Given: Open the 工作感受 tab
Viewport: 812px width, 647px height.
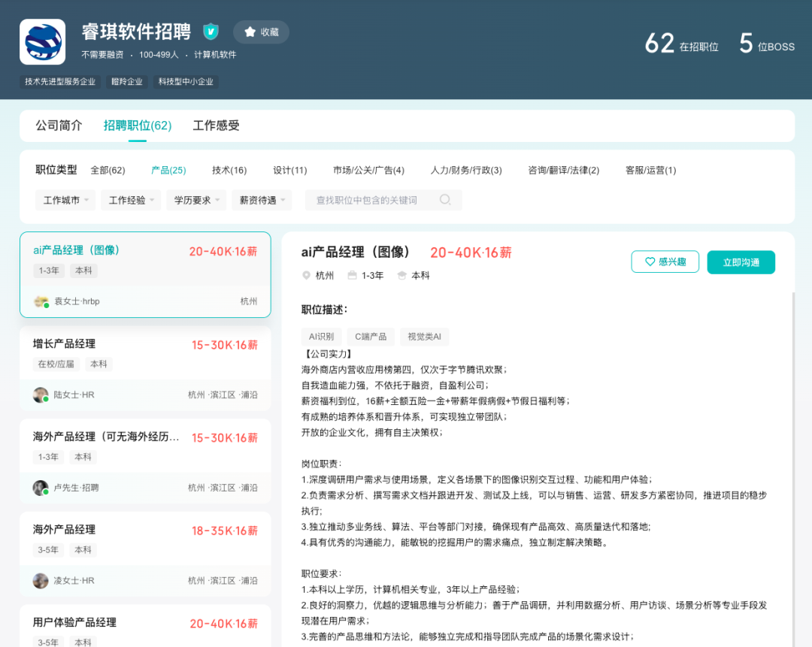Looking at the screenshot, I should [216, 125].
